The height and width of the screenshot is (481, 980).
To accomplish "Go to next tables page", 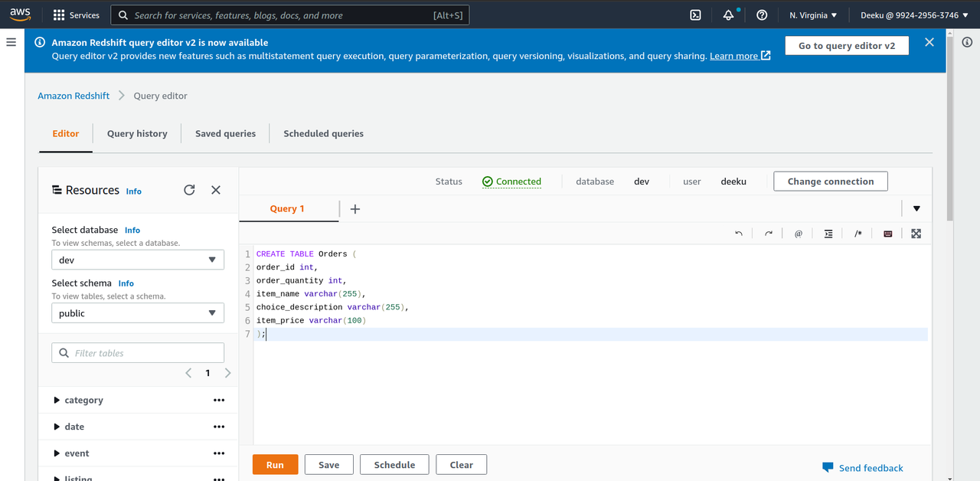I will pos(227,373).
